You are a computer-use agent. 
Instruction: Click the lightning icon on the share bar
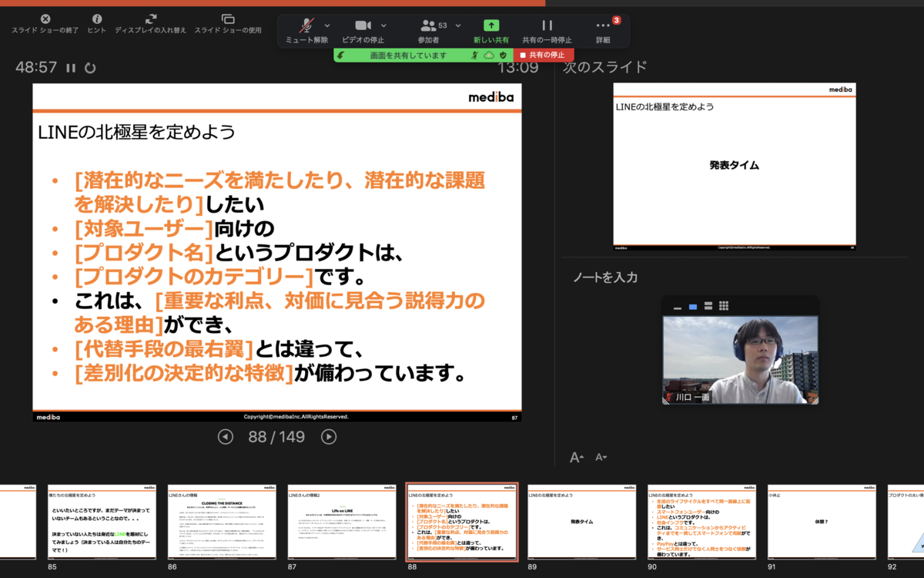340,55
